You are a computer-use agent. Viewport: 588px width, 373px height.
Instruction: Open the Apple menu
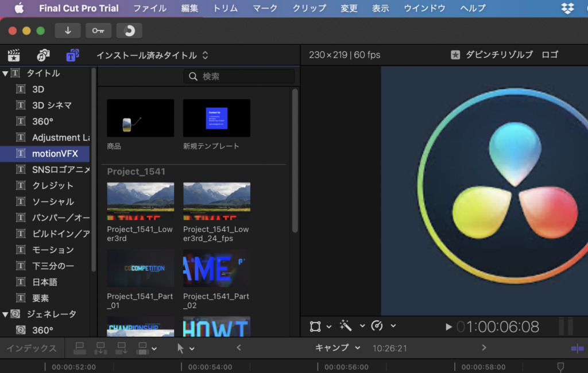[19, 8]
